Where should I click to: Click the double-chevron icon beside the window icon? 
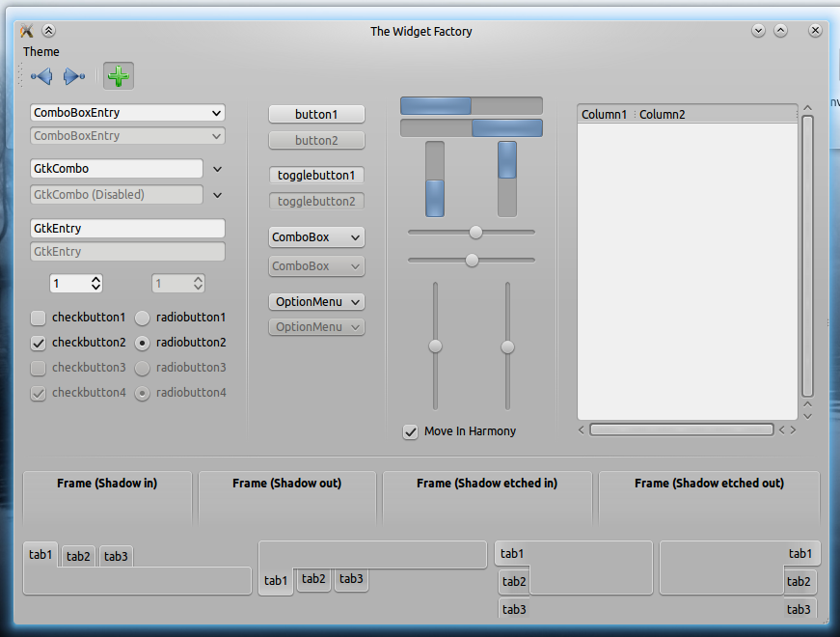coord(49,31)
